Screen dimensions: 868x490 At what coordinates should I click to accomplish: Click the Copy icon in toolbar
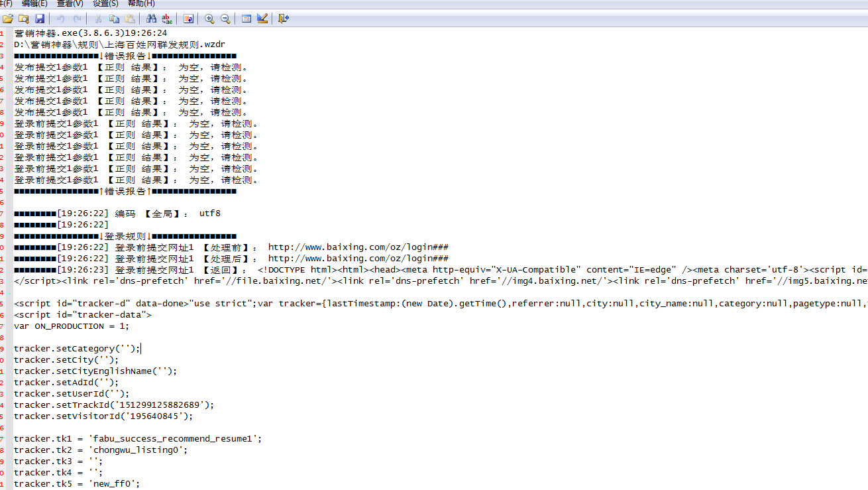click(114, 19)
